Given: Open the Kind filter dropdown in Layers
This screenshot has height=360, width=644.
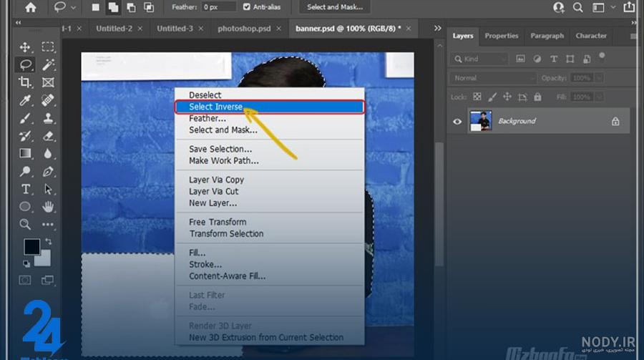Looking at the screenshot, I should coord(479,59).
